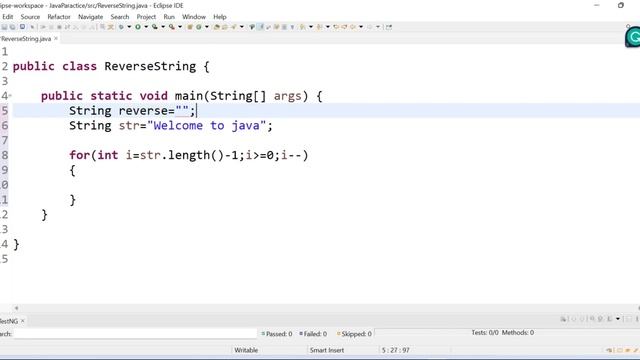Image resolution: width=640 pixels, height=360 pixels.
Task: Launch Debug with the bug icon
Action: tap(121, 27)
